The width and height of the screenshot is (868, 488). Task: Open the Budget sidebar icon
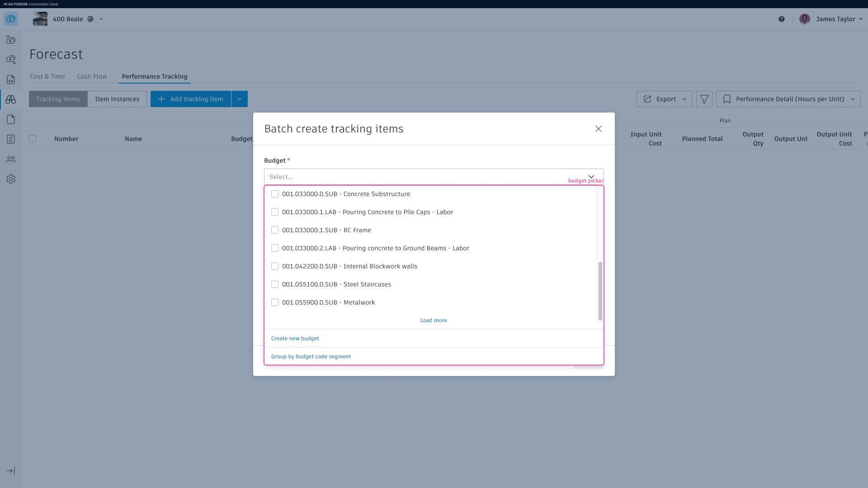11,40
